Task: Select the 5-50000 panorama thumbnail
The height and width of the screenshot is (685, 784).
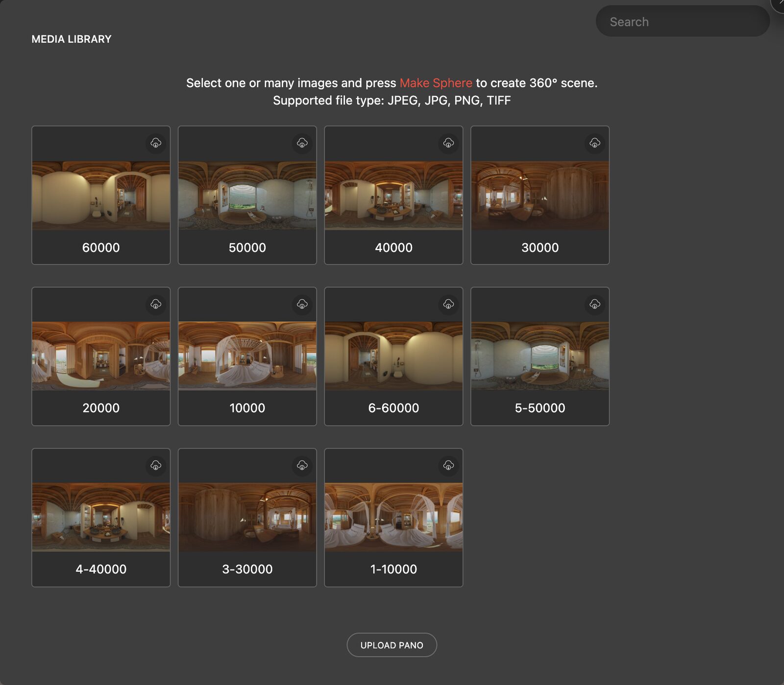Action: [540, 356]
